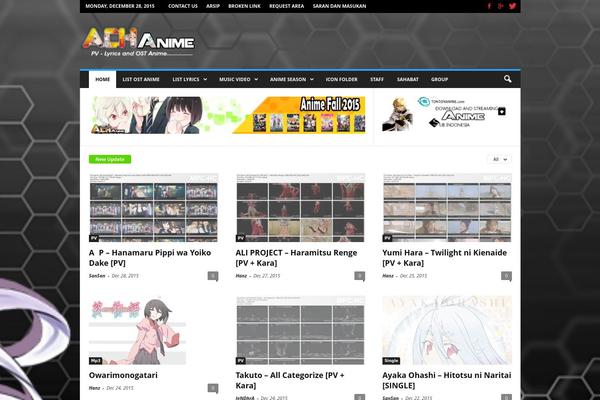Open the Icon Folder menu item

click(341, 79)
